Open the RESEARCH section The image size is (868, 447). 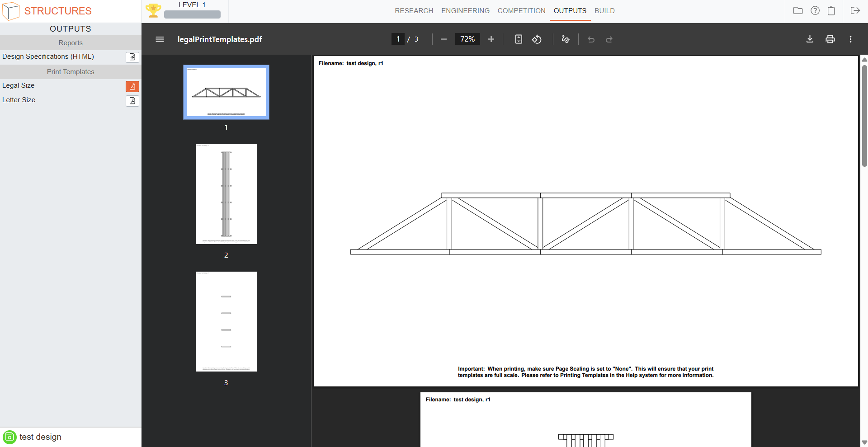[x=414, y=11]
